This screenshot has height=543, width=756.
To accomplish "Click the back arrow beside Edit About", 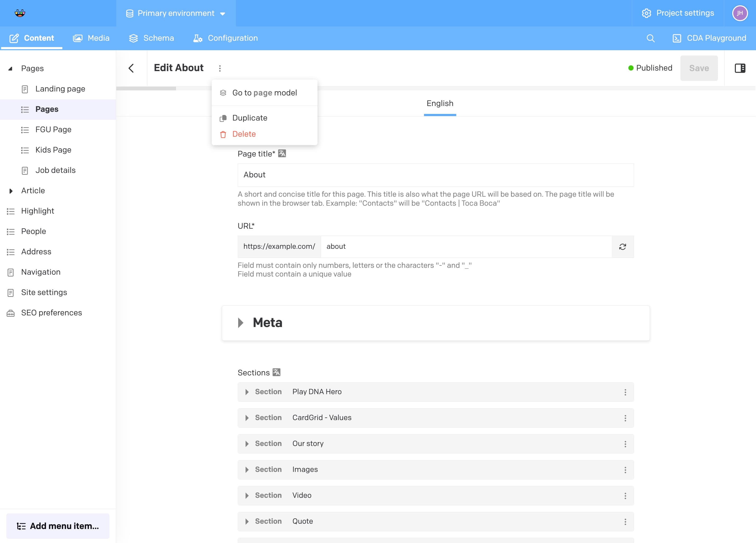I will [x=131, y=68].
